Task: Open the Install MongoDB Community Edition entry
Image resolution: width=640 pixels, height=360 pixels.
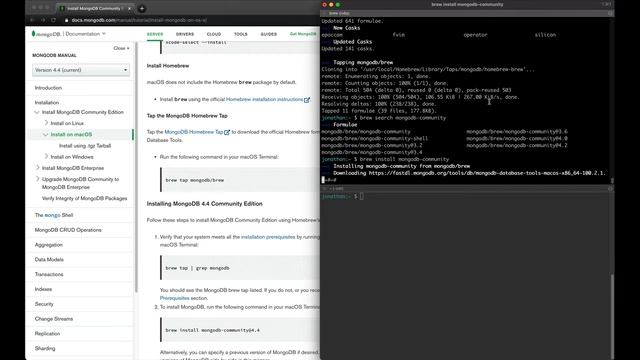Action: point(82,112)
